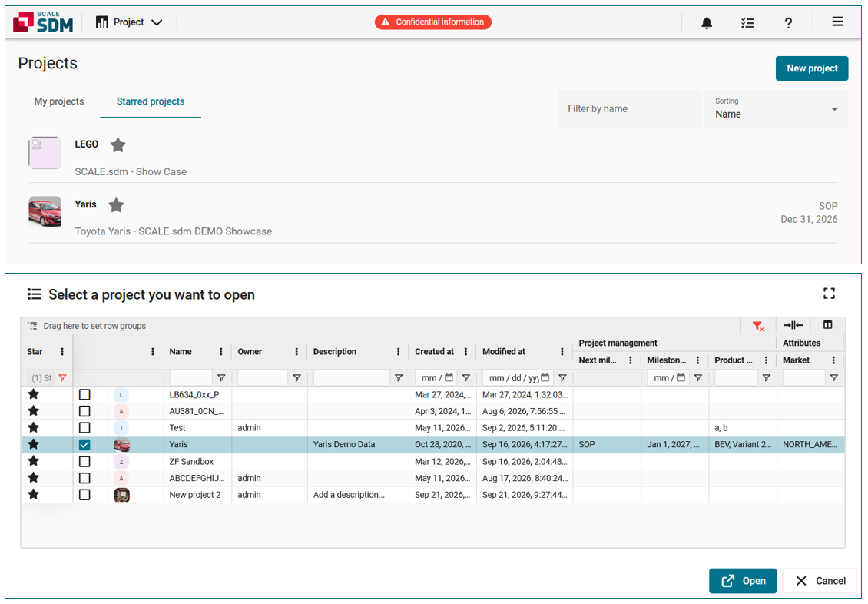The width and height of the screenshot is (868, 604).
Task: Open the help question mark icon
Action: (x=788, y=23)
